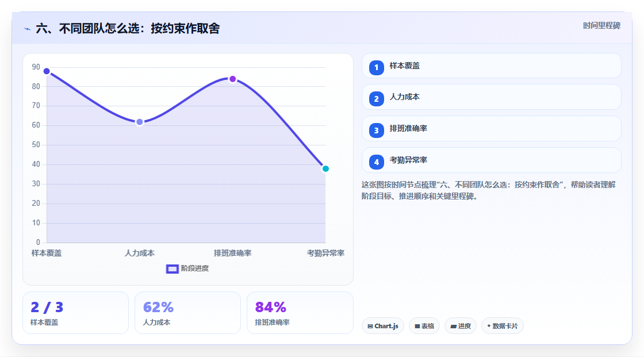644x357 pixels.
Task: Click number badge 1 next to 样本覆盖
Action: [x=376, y=67]
